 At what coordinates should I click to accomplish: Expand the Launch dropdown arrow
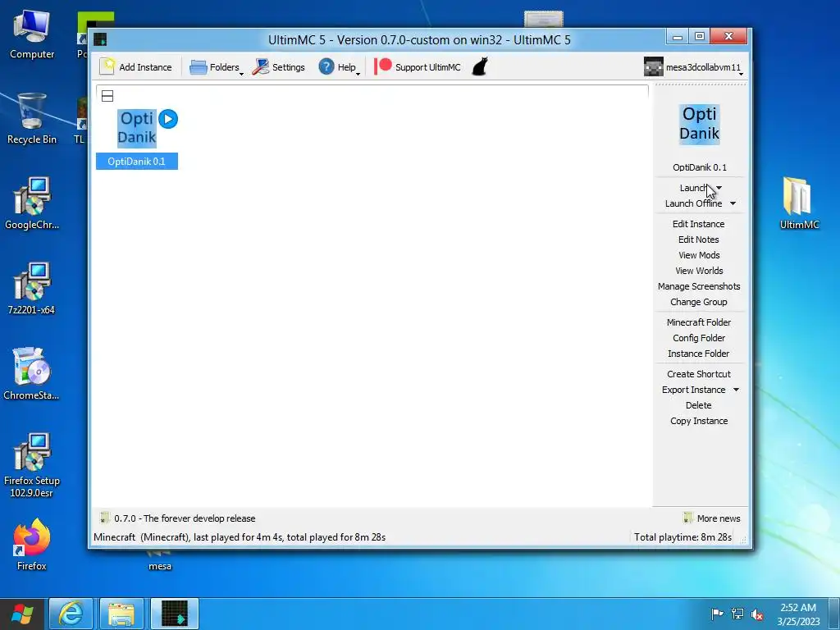pyautogui.click(x=719, y=188)
